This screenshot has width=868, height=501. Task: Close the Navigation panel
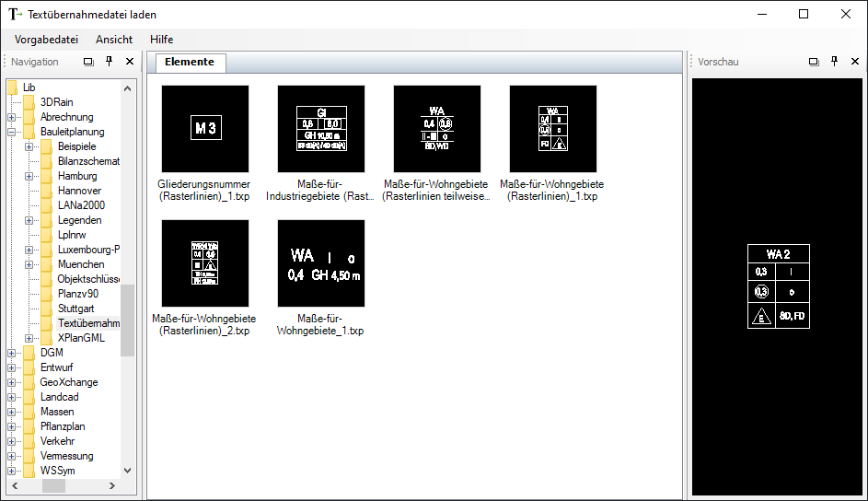[x=129, y=62]
